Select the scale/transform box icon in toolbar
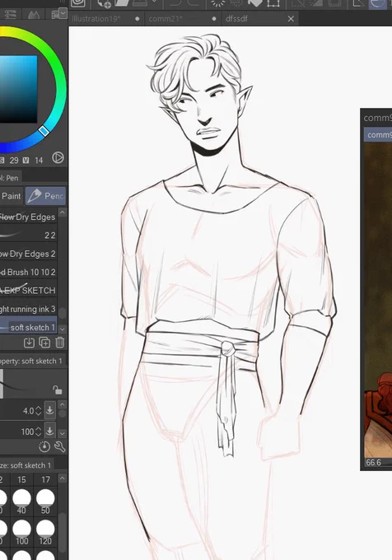This screenshot has width=392, height=560. 273,3
